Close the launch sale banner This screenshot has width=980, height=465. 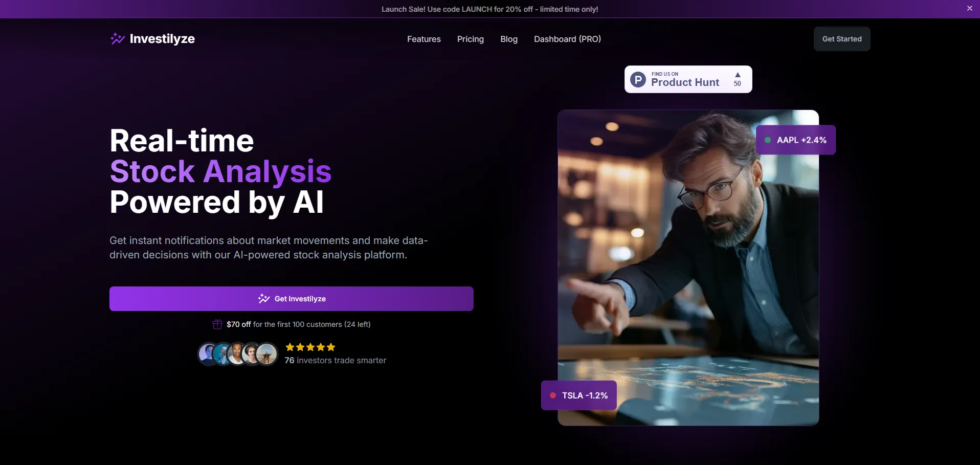(969, 8)
